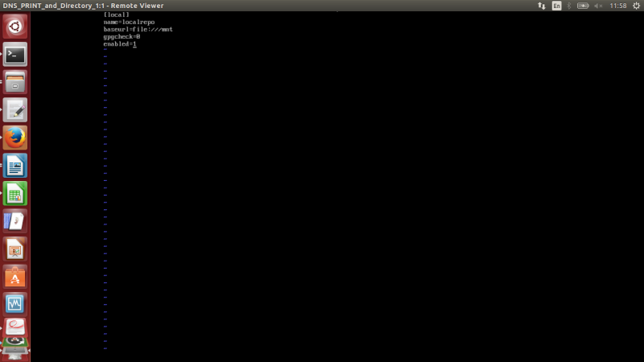Image resolution: width=644 pixels, height=362 pixels.
Task: Open LibreOffice Writer
Action: click(14, 166)
